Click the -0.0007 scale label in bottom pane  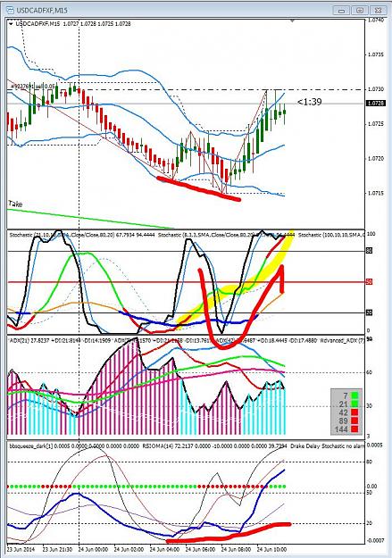point(375,540)
